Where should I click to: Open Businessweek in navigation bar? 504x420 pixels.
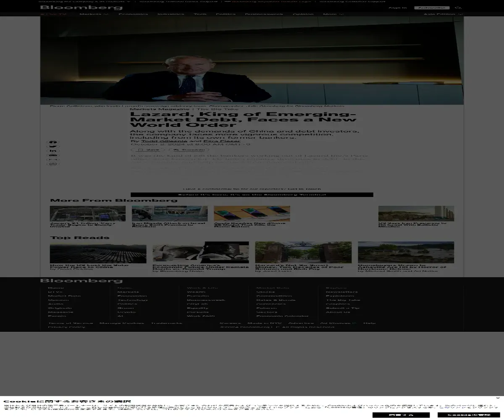click(x=264, y=14)
